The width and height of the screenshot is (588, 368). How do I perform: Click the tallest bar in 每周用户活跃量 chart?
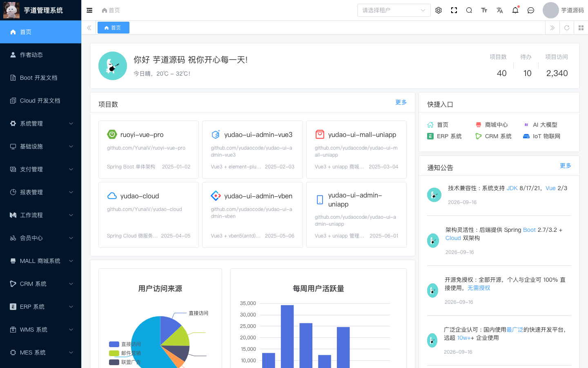(287, 336)
